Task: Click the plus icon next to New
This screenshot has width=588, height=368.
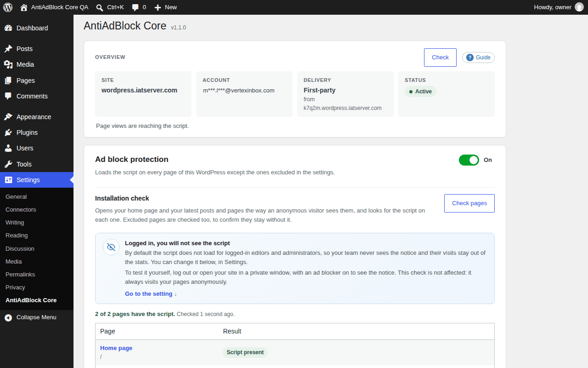Action: point(158,7)
